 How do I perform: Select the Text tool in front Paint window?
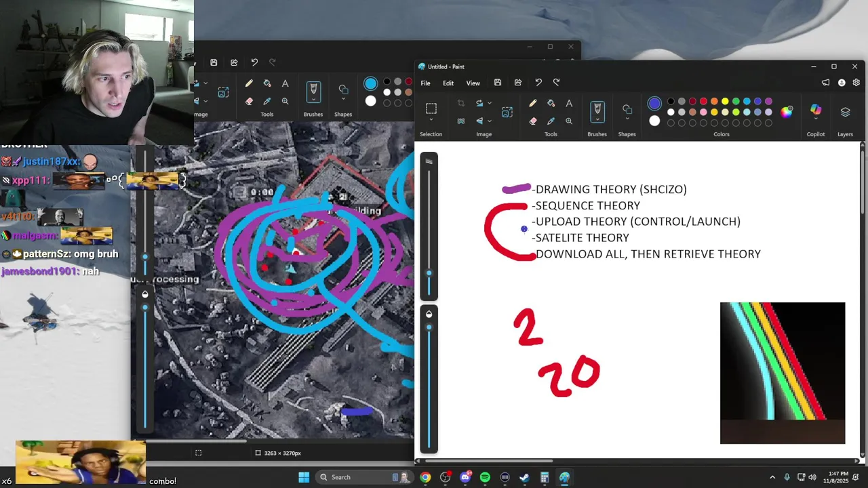[569, 104]
